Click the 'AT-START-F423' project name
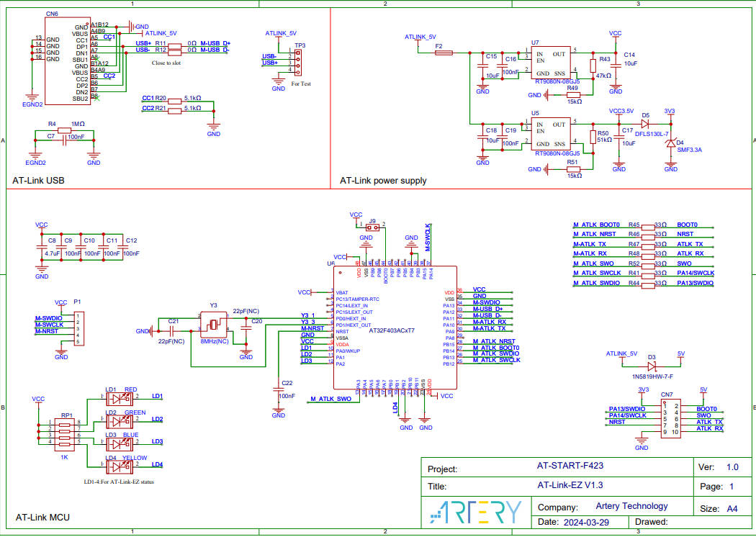This screenshot has width=756, height=537. tap(570, 466)
